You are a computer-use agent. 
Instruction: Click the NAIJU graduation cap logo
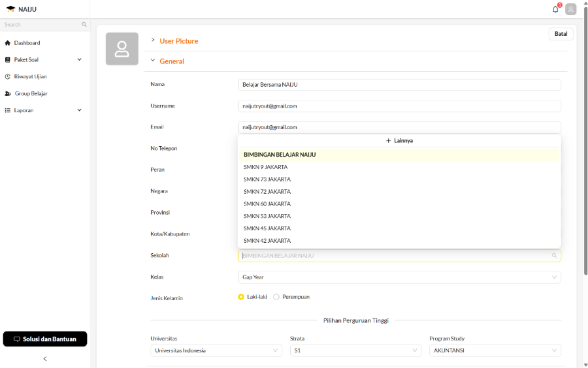tap(10, 9)
